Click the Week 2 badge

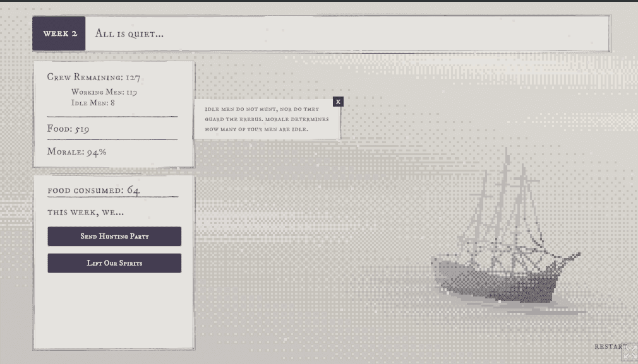[59, 33]
